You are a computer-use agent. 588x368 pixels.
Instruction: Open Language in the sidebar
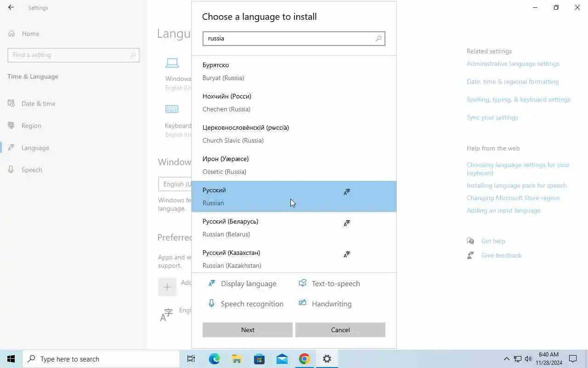click(73, 148)
